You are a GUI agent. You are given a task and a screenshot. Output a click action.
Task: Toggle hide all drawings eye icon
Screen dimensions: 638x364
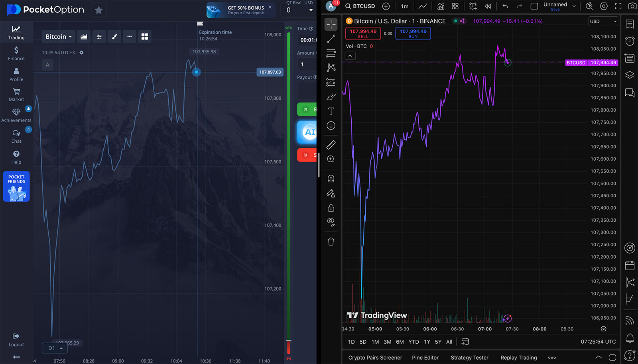click(x=331, y=222)
